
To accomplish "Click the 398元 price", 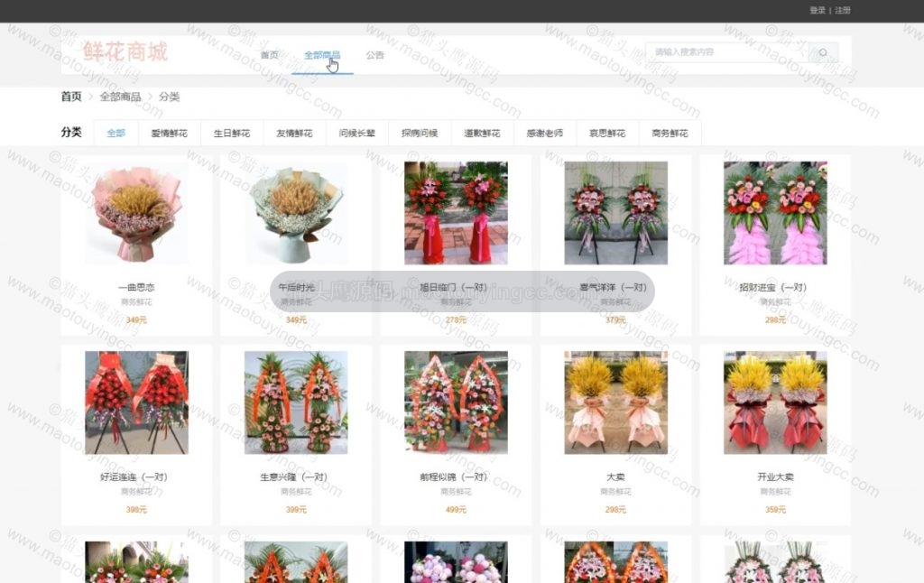I will 136,509.
